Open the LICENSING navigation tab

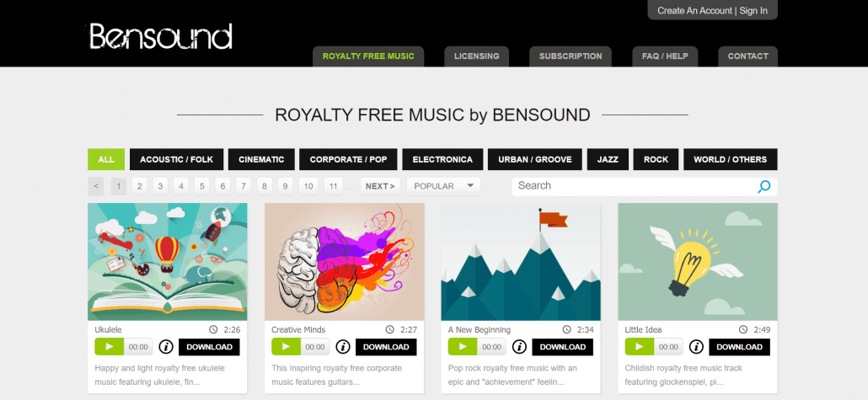click(x=477, y=56)
